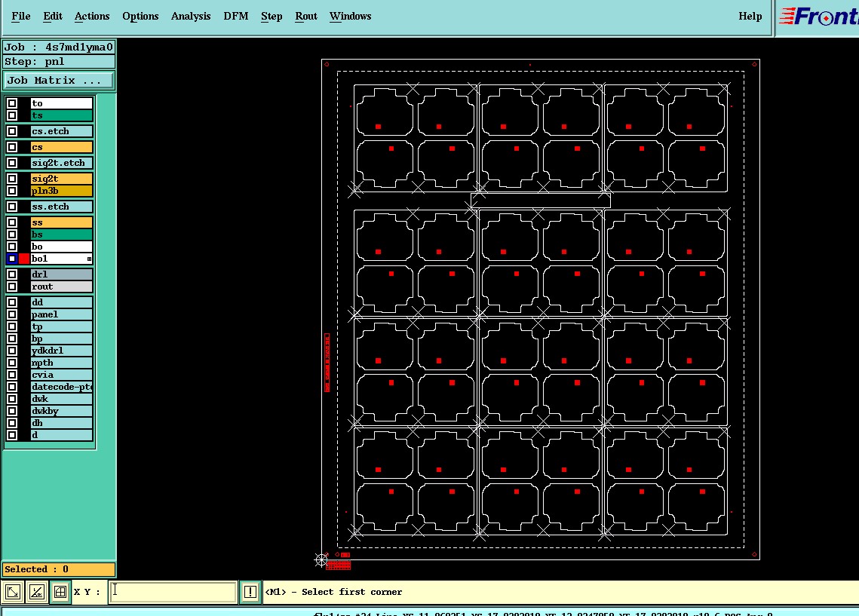Click the Frontline logo

coord(818,17)
